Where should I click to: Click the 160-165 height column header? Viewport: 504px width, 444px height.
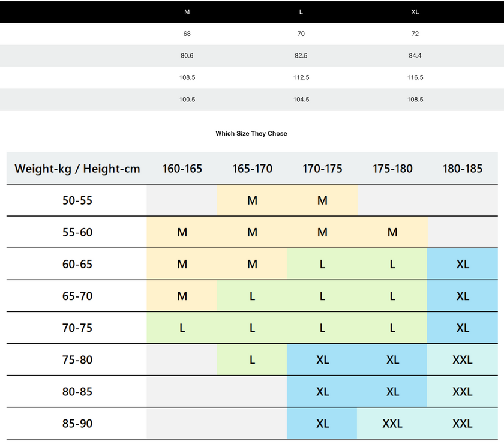pyautogui.click(x=182, y=169)
